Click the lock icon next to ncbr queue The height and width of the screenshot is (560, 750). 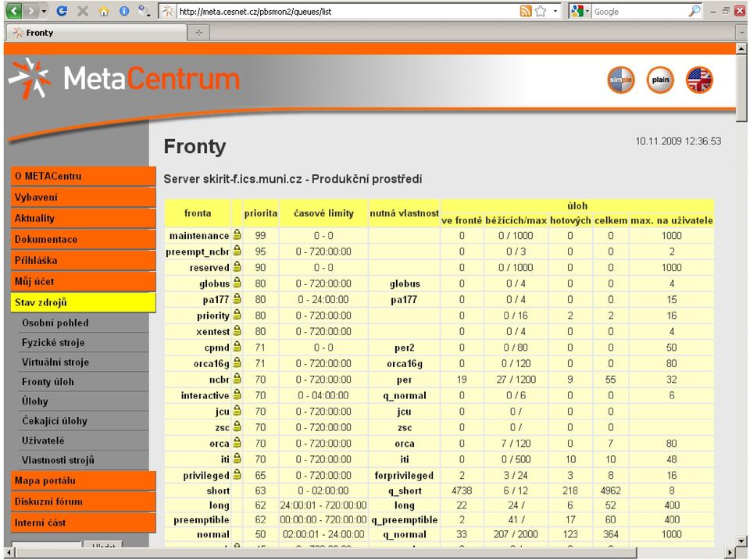point(237,379)
